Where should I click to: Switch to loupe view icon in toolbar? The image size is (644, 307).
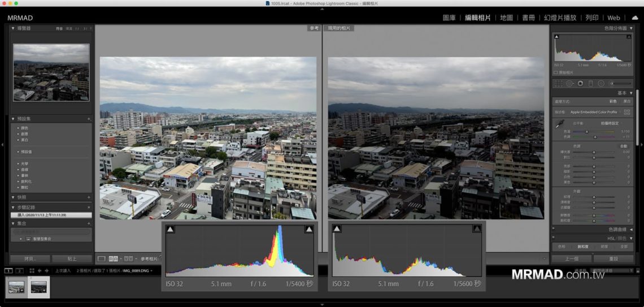101,259
